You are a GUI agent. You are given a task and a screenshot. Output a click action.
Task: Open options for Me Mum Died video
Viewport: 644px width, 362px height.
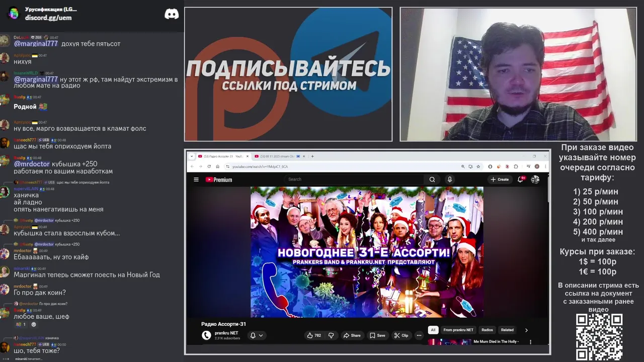[x=530, y=342]
